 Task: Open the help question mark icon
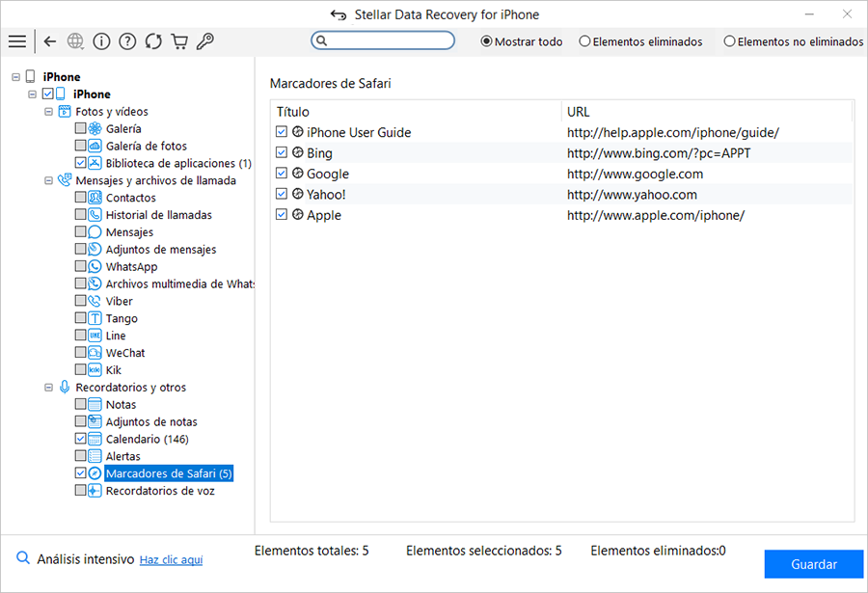pos(127,41)
